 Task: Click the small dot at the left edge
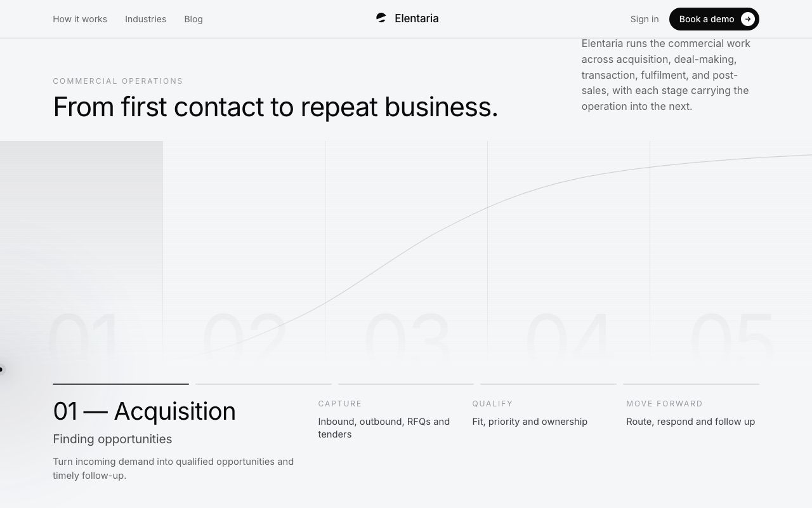(x=1, y=369)
